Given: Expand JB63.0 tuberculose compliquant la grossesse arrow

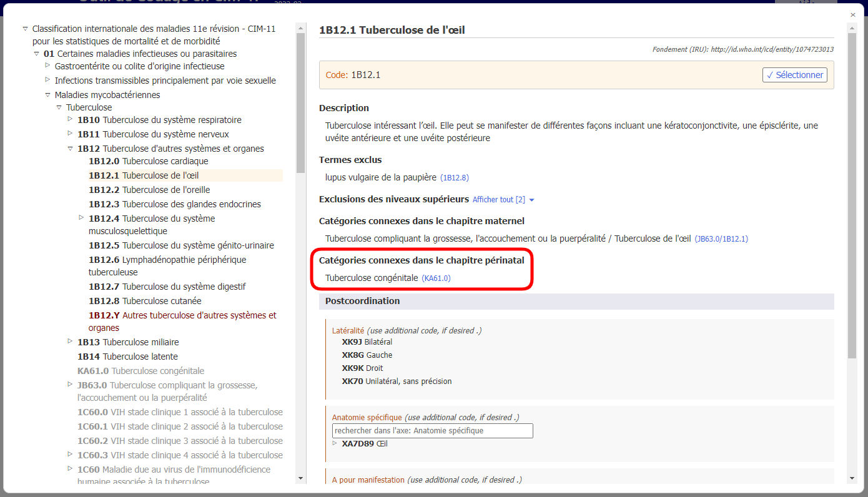Looking at the screenshot, I should point(70,384).
